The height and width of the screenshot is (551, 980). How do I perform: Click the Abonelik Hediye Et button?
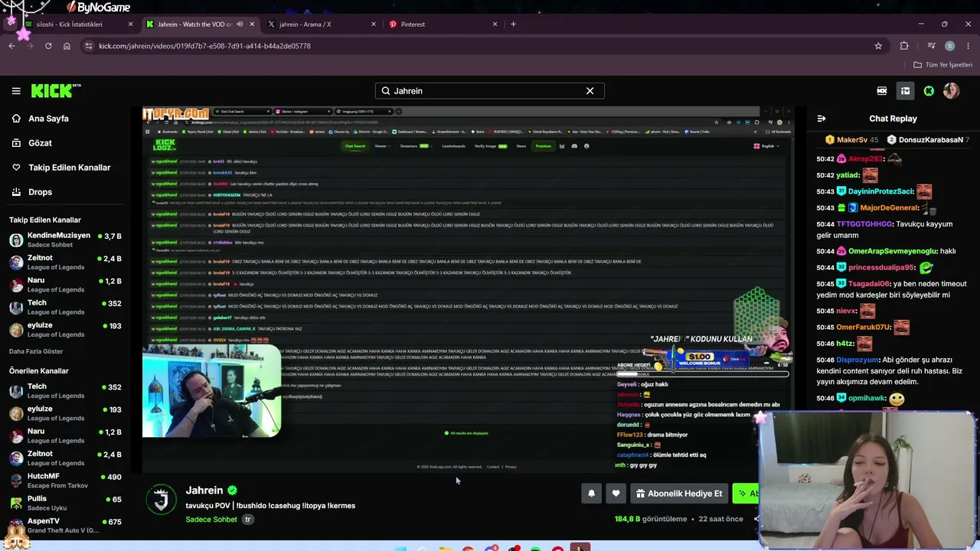[x=678, y=494]
